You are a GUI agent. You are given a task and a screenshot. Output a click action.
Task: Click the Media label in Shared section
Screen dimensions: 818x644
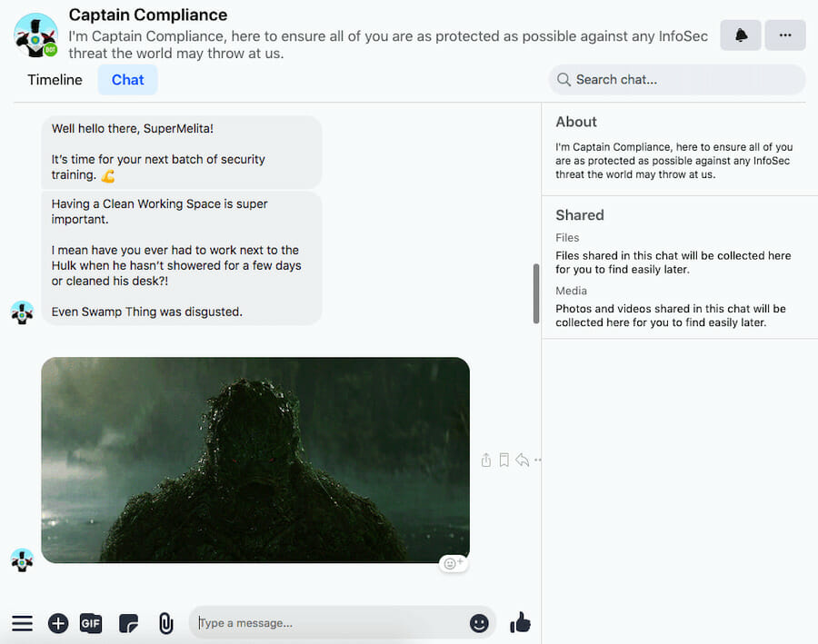tap(572, 291)
